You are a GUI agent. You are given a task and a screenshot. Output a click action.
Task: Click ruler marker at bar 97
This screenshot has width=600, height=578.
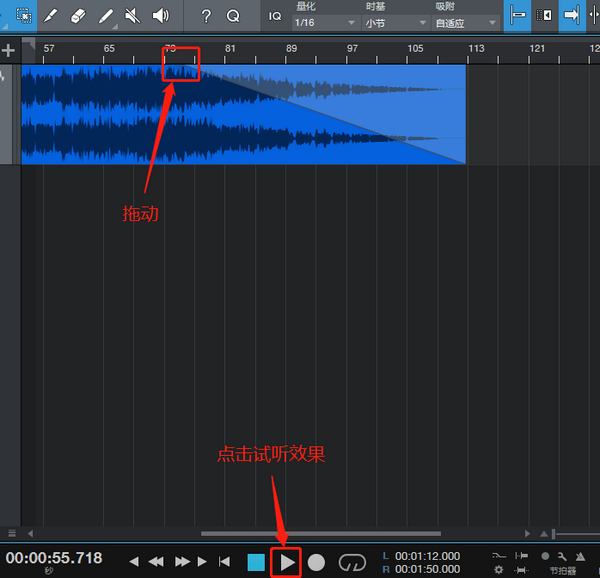(352, 49)
